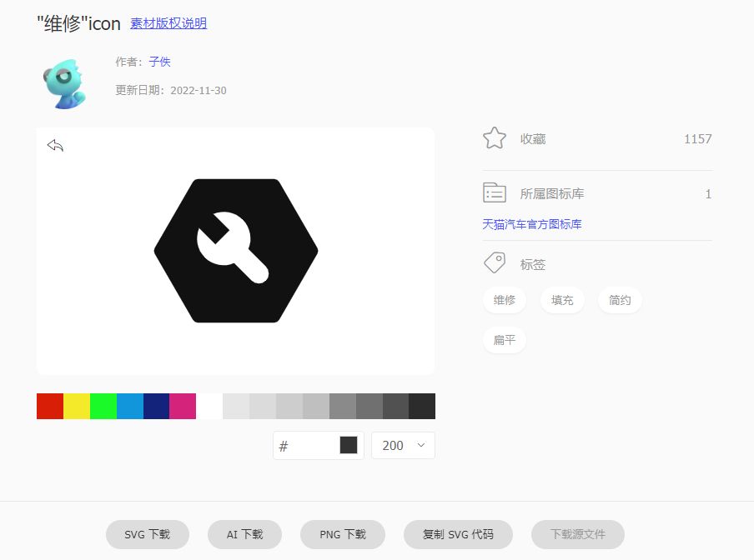This screenshot has width=754, height=560.
Task: Select the 扁平 tag
Action: click(504, 340)
